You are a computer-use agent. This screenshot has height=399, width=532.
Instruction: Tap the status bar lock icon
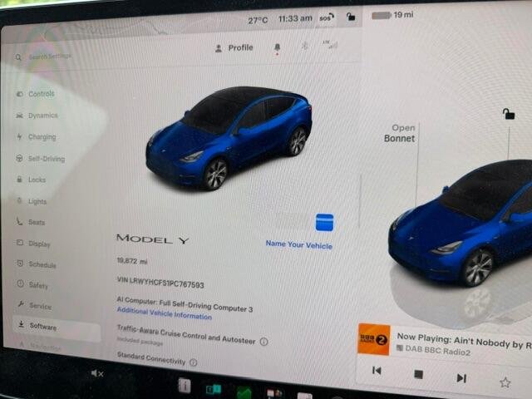tap(351, 16)
